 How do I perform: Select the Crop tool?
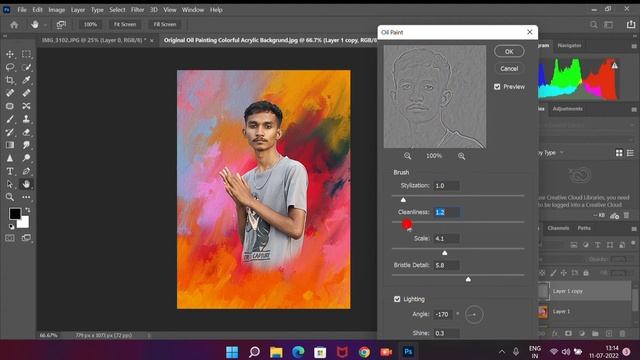10,80
